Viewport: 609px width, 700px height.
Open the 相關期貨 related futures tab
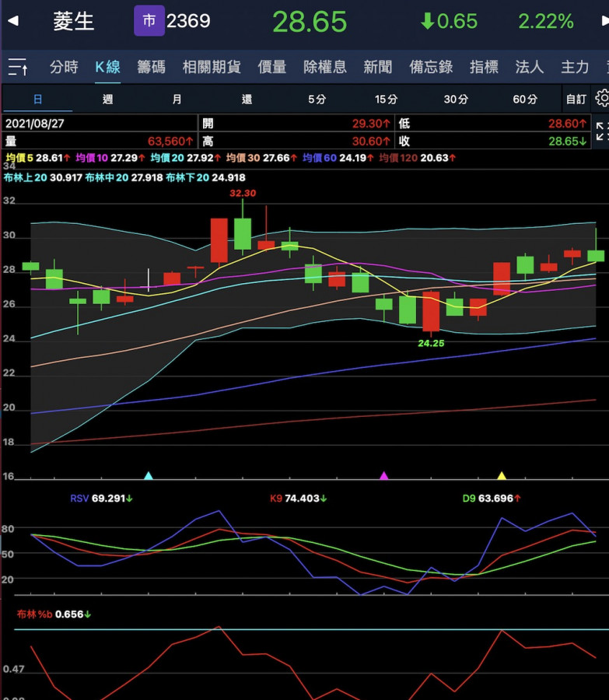pos(212,68)
